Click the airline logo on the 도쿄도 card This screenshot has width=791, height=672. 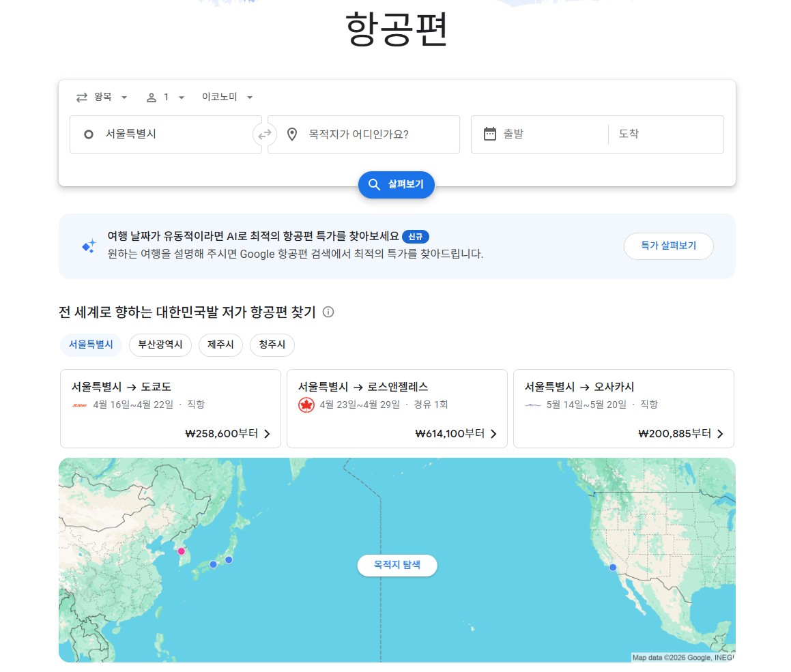[80, 404]
